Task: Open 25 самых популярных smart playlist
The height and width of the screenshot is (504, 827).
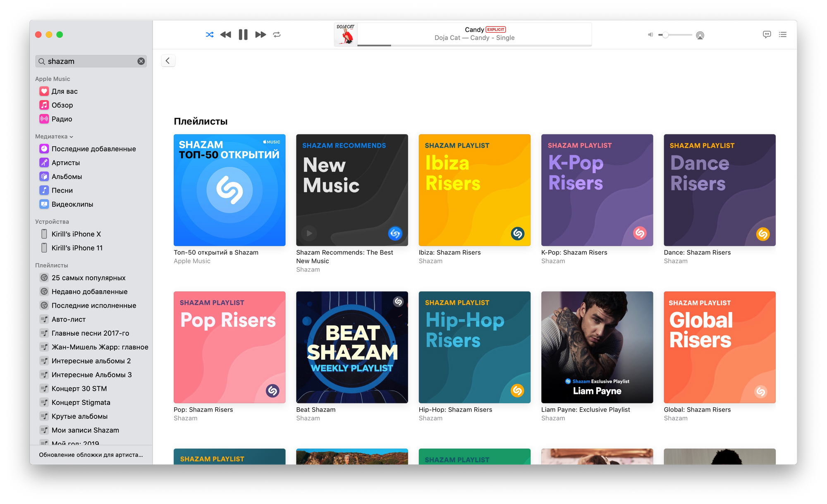Action: tap(88, 278)
